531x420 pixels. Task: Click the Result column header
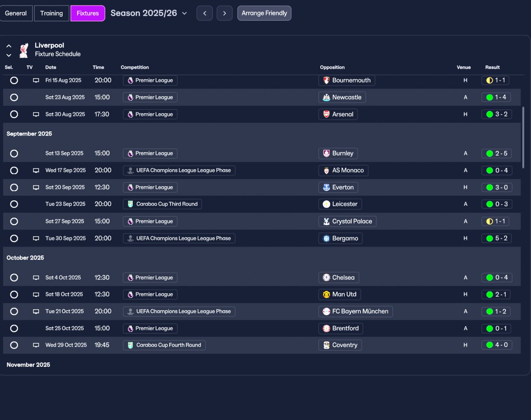click(492, 67)
